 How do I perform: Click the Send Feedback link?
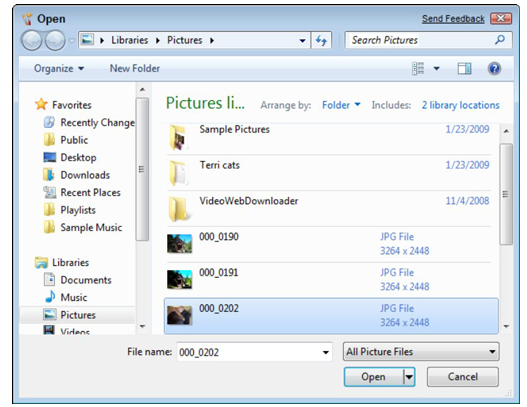click(x=453, y=19)
